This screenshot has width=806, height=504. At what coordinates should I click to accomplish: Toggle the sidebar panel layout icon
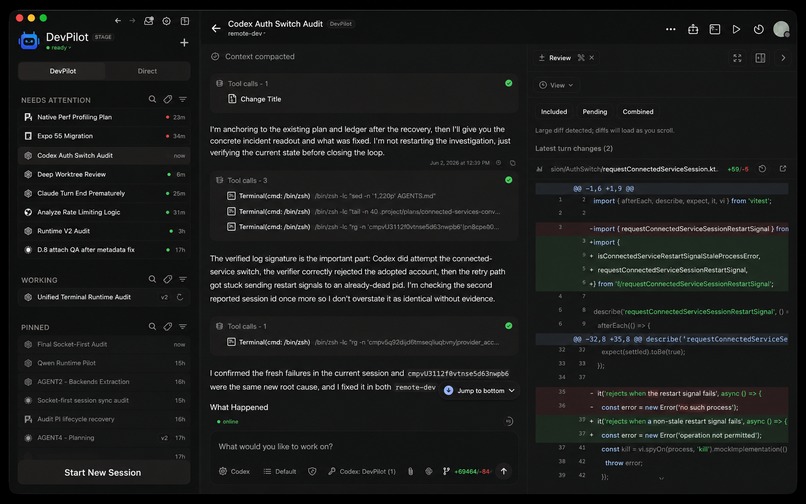click(185, 21)
